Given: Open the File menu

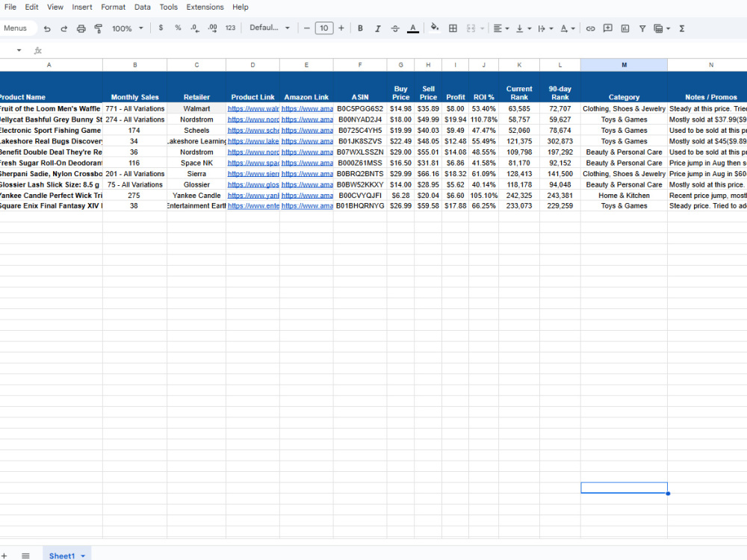Looking at the screenshot, I should [10, 7].
